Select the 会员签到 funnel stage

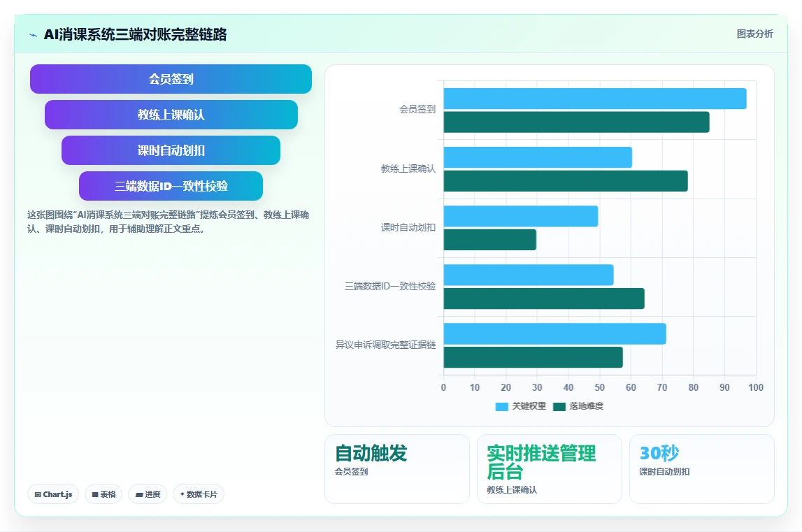pyautogui.click(x=171, y=79)
